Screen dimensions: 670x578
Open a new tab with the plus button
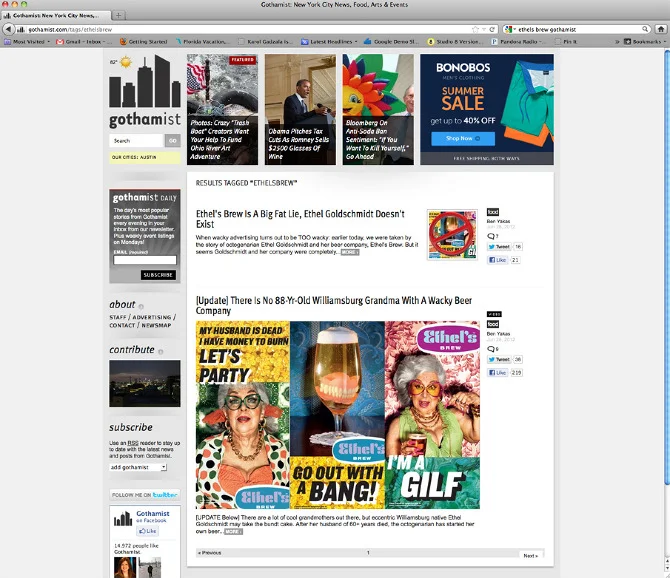pyautogui.click(x=118, y=15)
